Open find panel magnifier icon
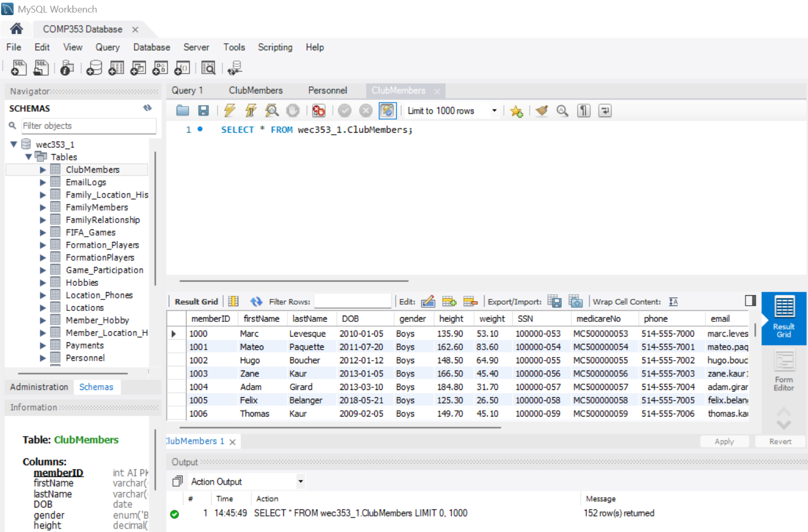Screen dimensions: 808x532 tap(562, 110)
